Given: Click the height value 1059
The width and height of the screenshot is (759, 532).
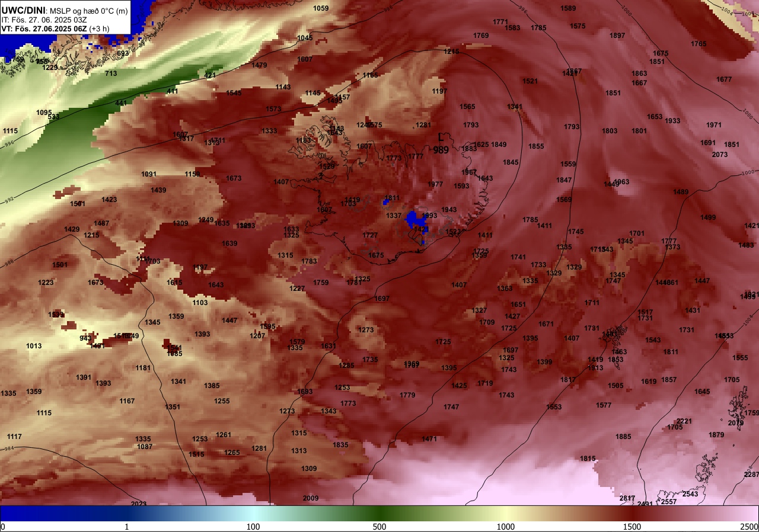Looking at the screenshot, I should [321, 8].
